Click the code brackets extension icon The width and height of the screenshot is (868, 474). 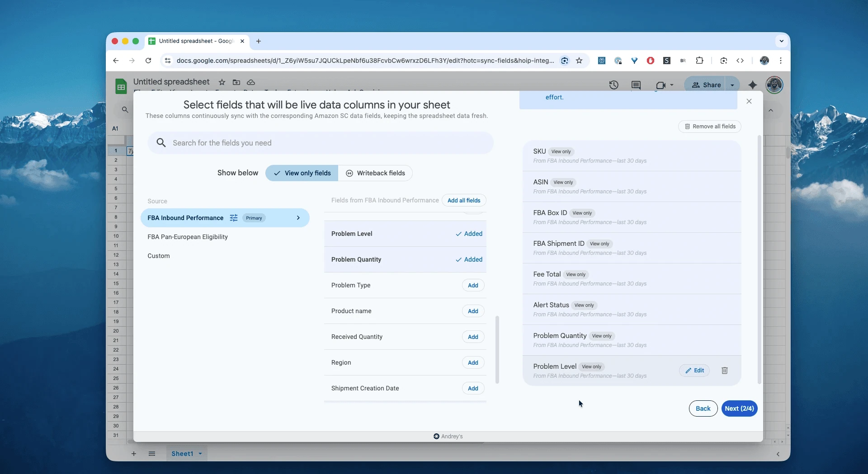pos(740,61)
